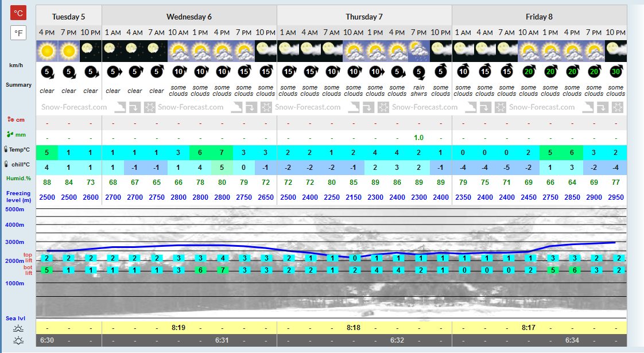Click the bot lift 7 marker on the elevation chart
This screenshot has height=353, width=644.
coord(223,270)
